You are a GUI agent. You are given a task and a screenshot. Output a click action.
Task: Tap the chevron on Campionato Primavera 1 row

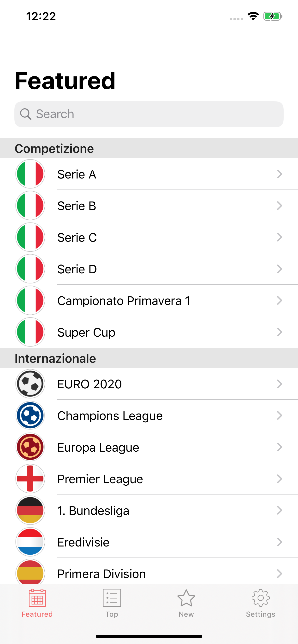coord(280,300)
